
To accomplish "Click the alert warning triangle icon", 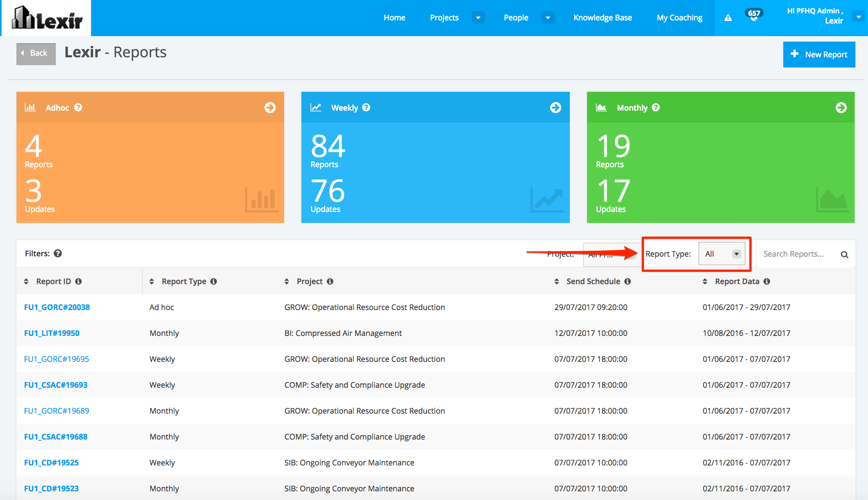I will [x=728, y=18].
